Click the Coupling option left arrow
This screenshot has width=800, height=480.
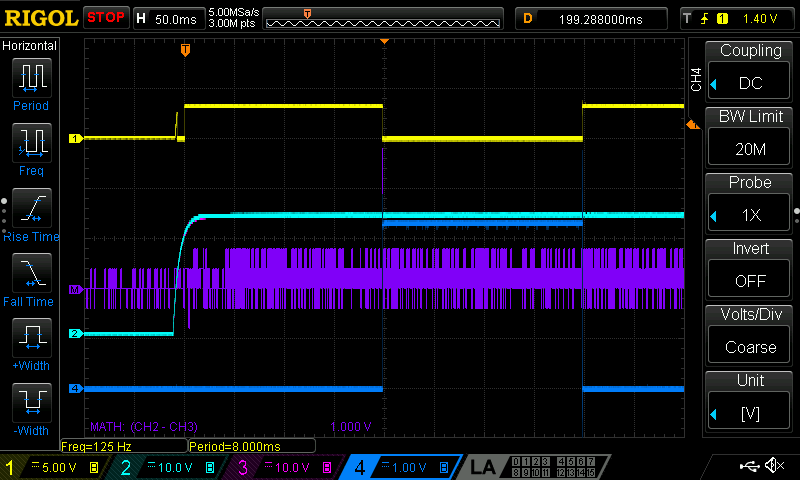click(x=714, y=84)
